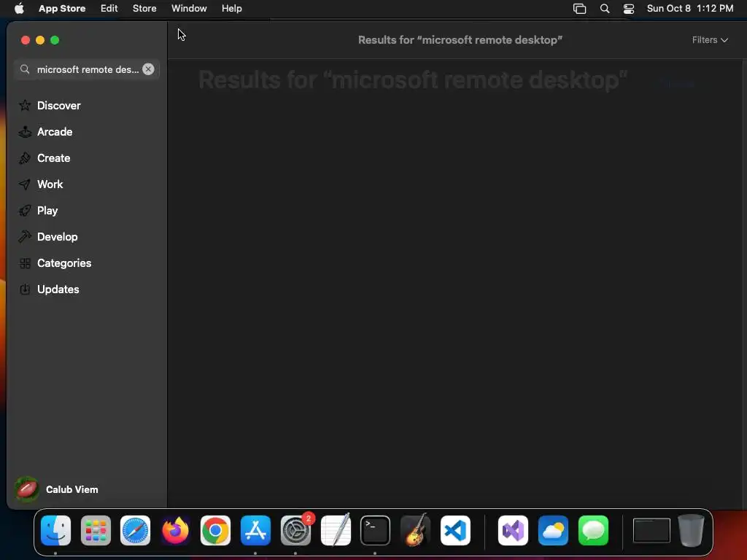This screenshot has width=747, height=560.
Task: Open the Trash in the Dock
Action: pos(691,531)
